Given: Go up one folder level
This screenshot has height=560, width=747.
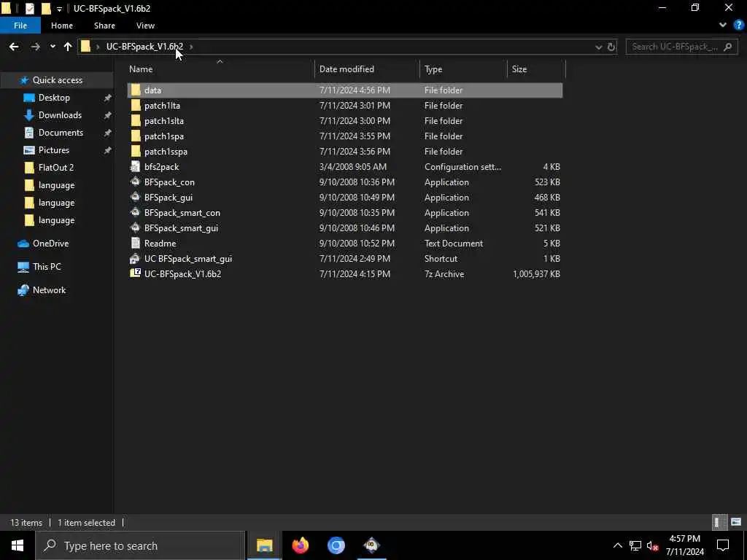Looking at the screenshot, I should [x=68, y=47].
